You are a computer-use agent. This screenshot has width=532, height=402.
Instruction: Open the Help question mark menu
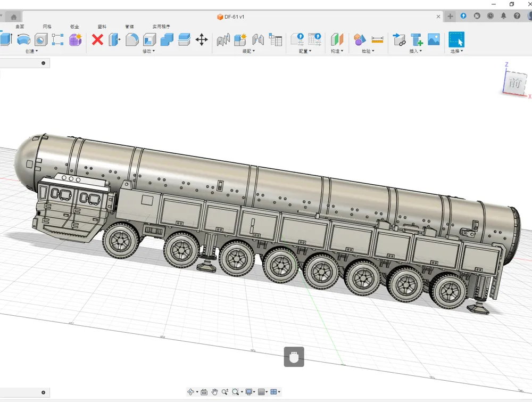(517, 16)
